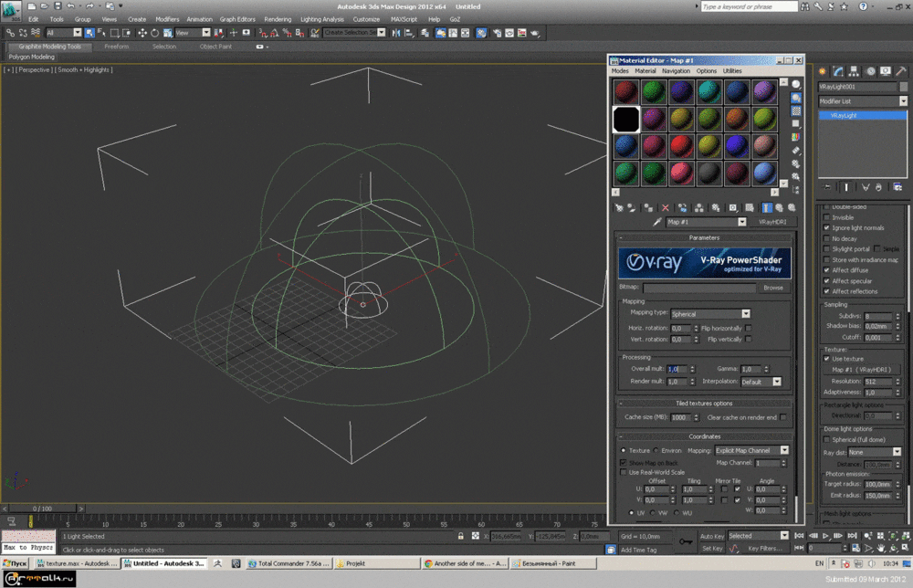Screen dimensions: 913x588
Task: Open Render Setup teapot icon
Action: (497, 33)
